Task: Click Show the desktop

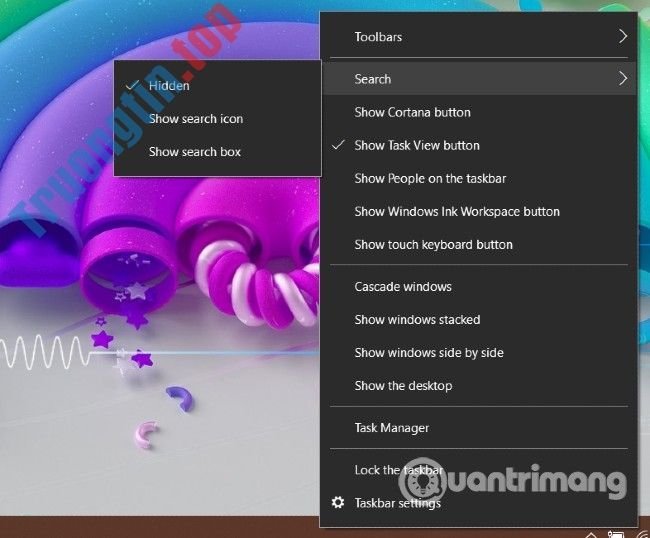Action: [x=403, y=386]
